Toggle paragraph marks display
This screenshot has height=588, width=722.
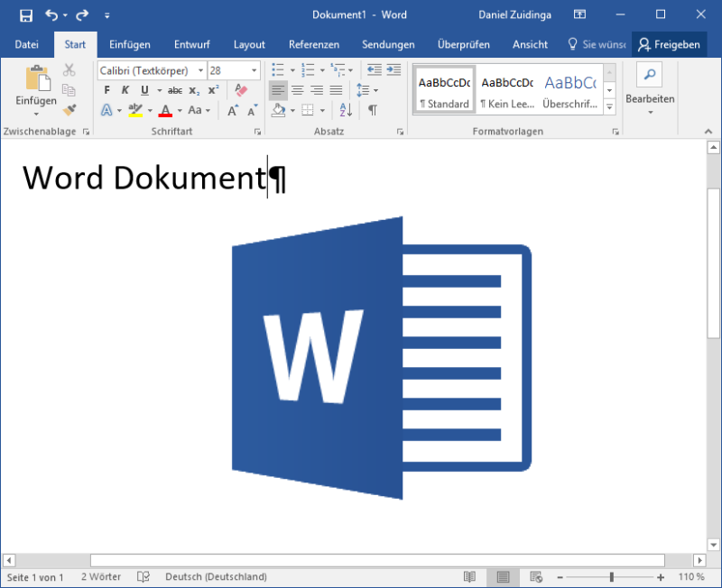373,110
